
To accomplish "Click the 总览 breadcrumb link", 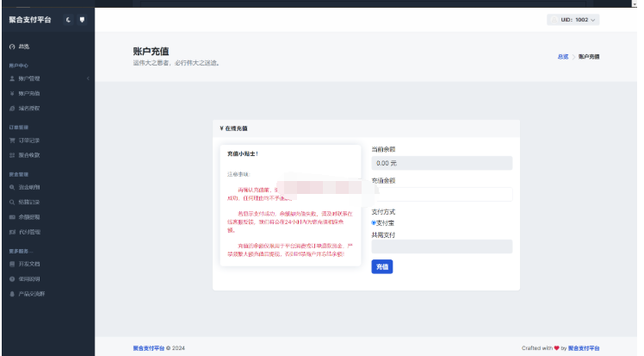I will click(x=562, y=57).
